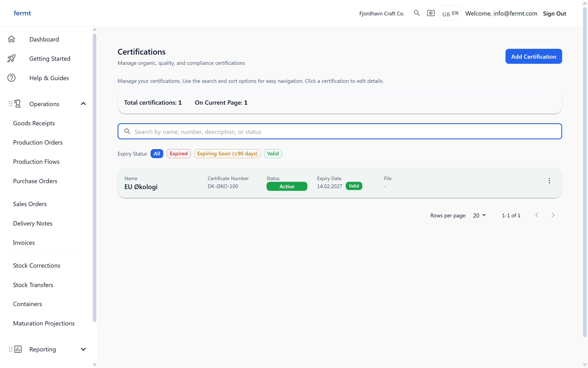The height and width of the screenshot is (368, 588).
Task: Click expiry date 14.02.2027
Action: click(x=330, y=186)
